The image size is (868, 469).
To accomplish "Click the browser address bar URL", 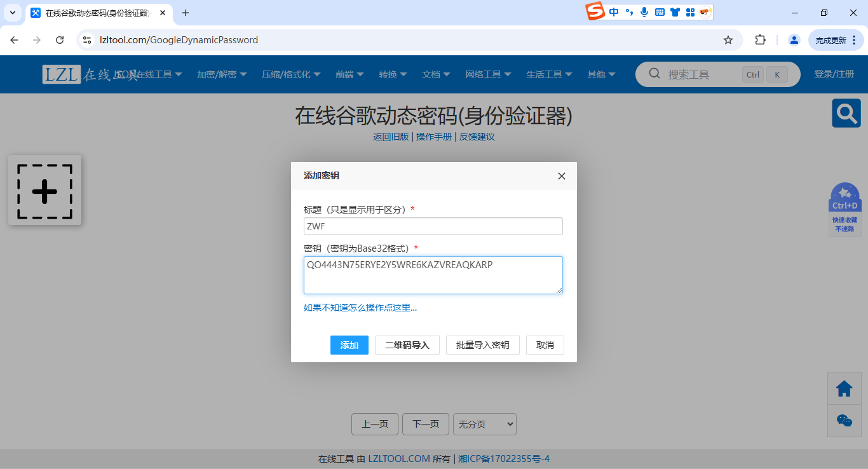I will [x=179, y=40].
